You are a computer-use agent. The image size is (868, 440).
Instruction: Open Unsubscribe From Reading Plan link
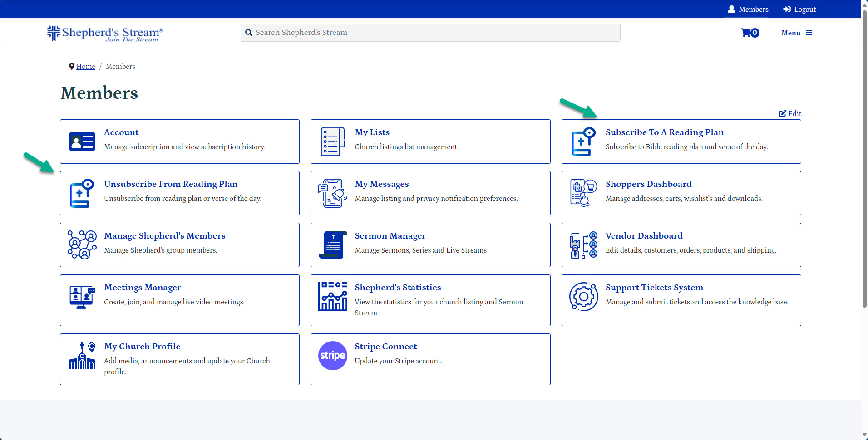171,184
